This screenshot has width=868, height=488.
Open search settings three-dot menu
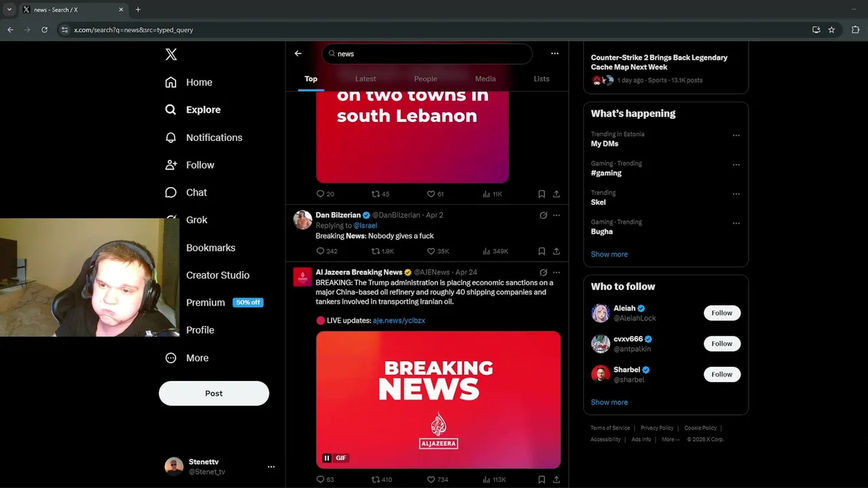pyautogui.click(x=555, y=54)
